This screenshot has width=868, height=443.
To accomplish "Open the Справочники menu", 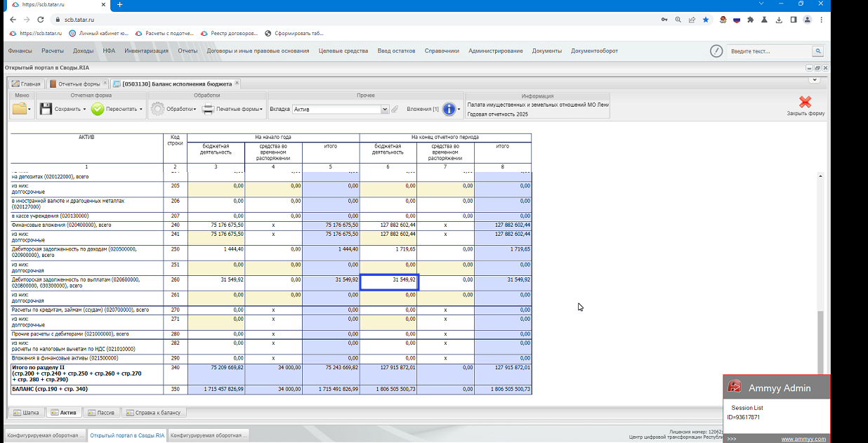I will coord(442,51).
